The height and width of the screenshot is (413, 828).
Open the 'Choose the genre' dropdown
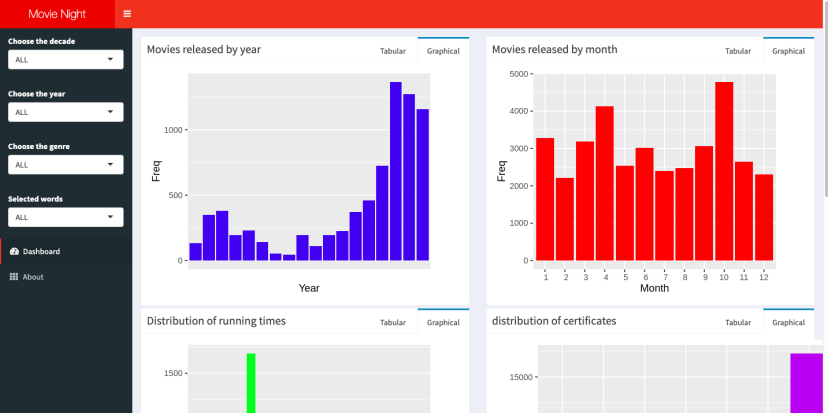(65, 165)
